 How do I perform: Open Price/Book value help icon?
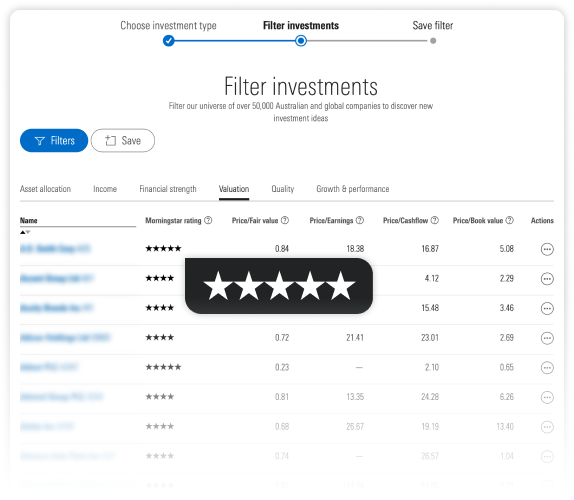click(x=510, y=220)
